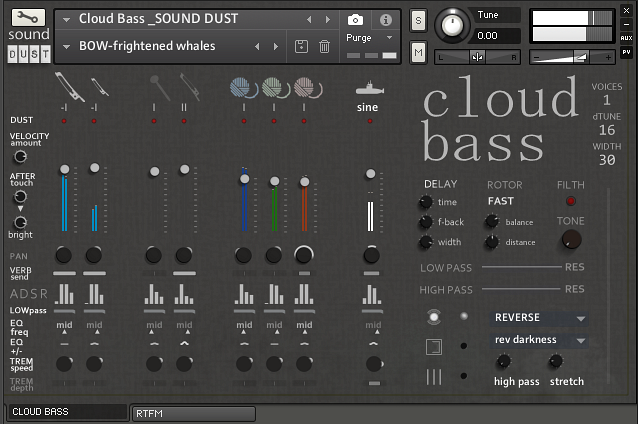Toggle DUST LED for blue yarn channel

coord(244,121)
